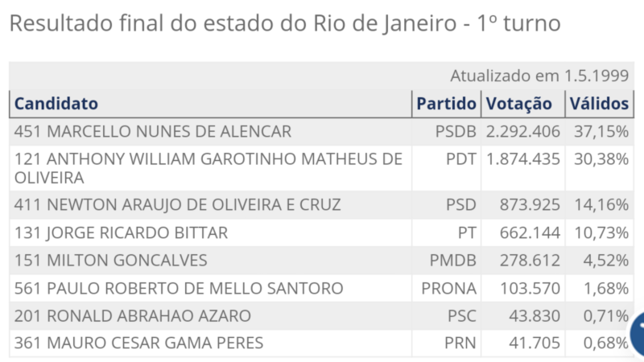Select the Newton Araujo de Oliveira e Cruz row
Viewport: 644px width, 362px height.
(321, 205)
